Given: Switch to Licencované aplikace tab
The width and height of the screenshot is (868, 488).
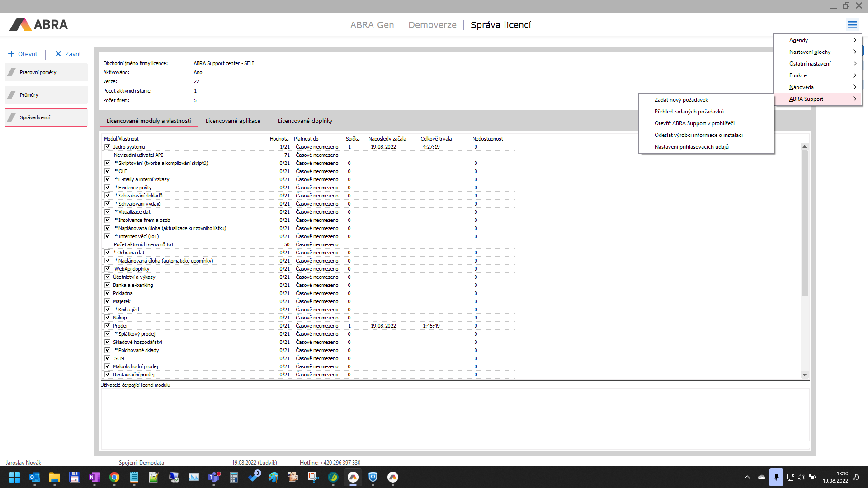Looking at the screenshot, I should pyautogui.click(x=233, y=121).
